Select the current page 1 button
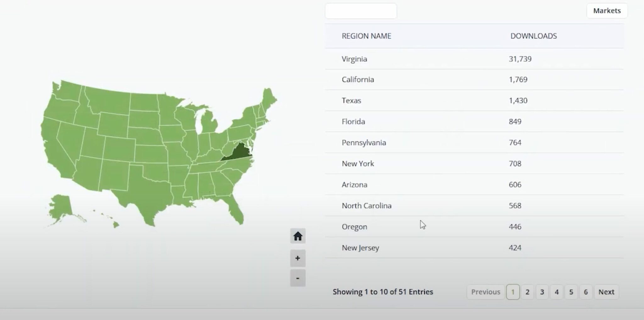 [513, 292]
